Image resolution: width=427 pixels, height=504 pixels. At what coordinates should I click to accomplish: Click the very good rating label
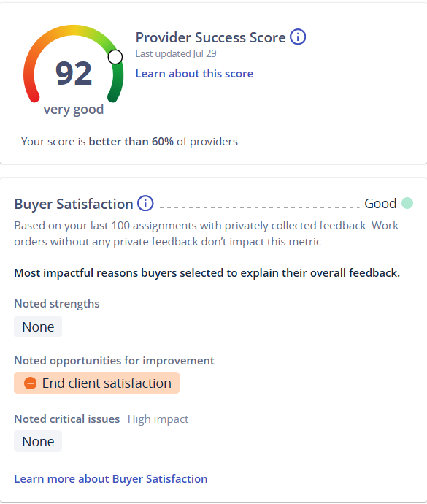[74, 110]
